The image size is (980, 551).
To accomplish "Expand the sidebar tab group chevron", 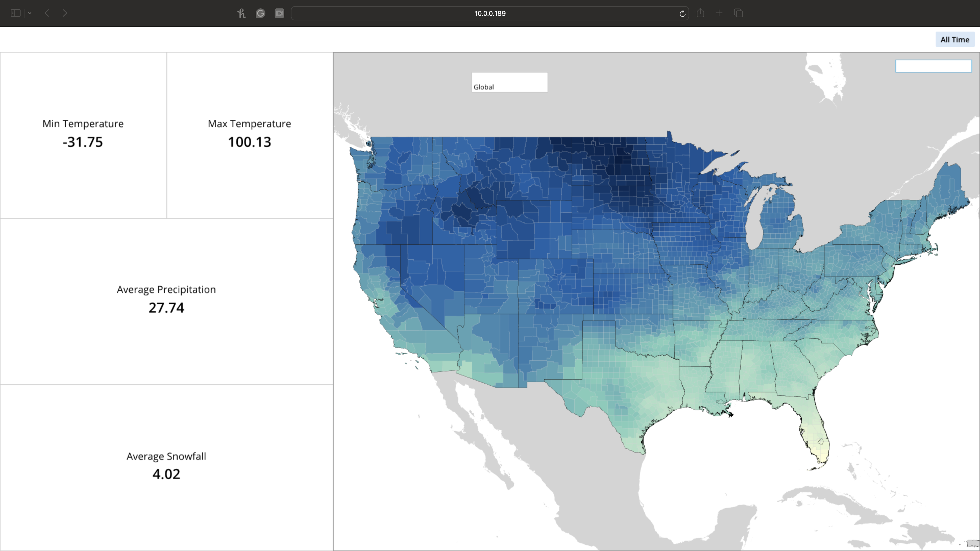I will (x=30, y=13).
